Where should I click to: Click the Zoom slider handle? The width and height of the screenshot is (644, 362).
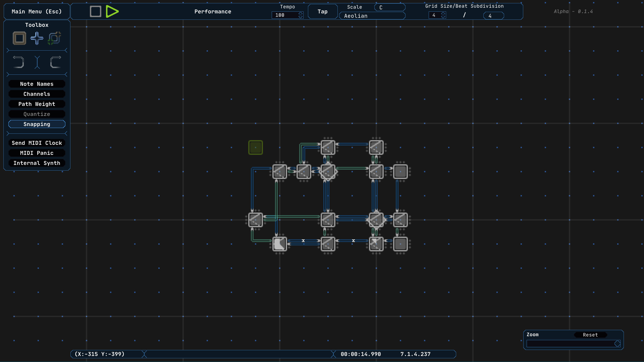pyautogui.click(x=617, y=344)
